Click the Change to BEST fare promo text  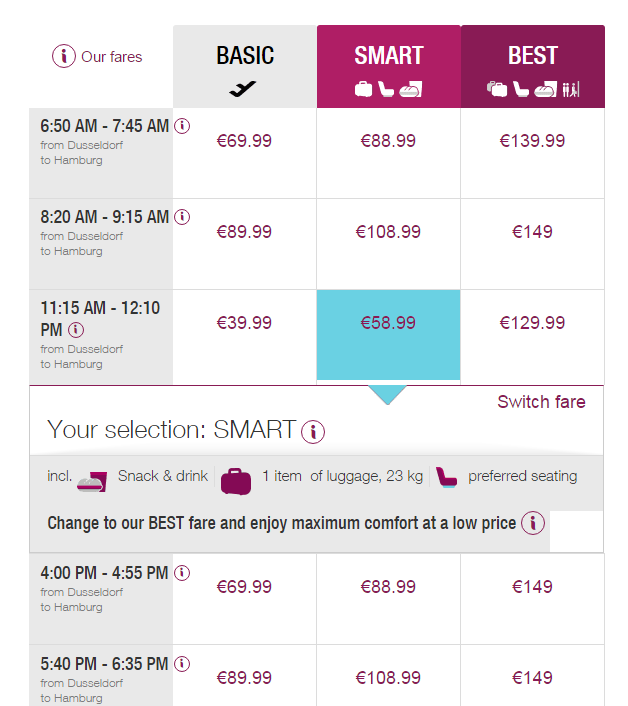tap(282, 523)
